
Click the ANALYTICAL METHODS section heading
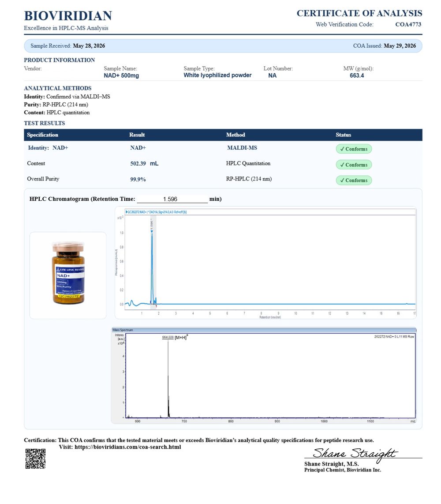(x=58, y=88)
